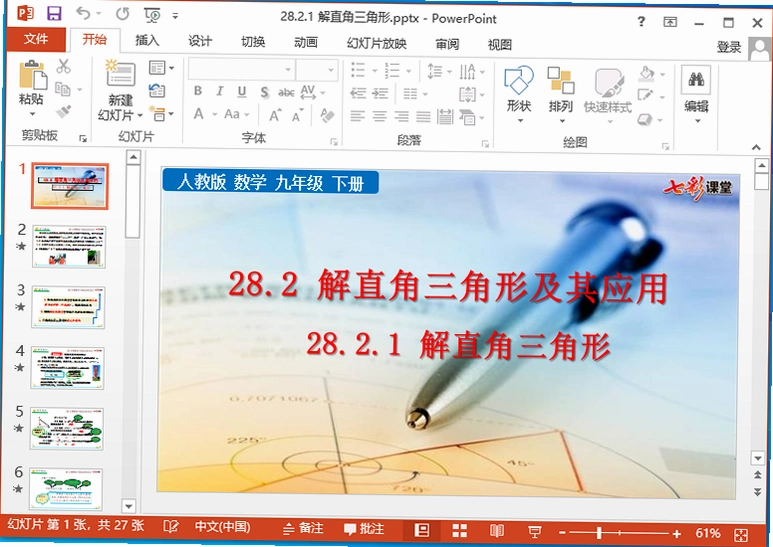Click the language 中文(中国) status indicator
The image size is (773, 547).
[222, 527]
